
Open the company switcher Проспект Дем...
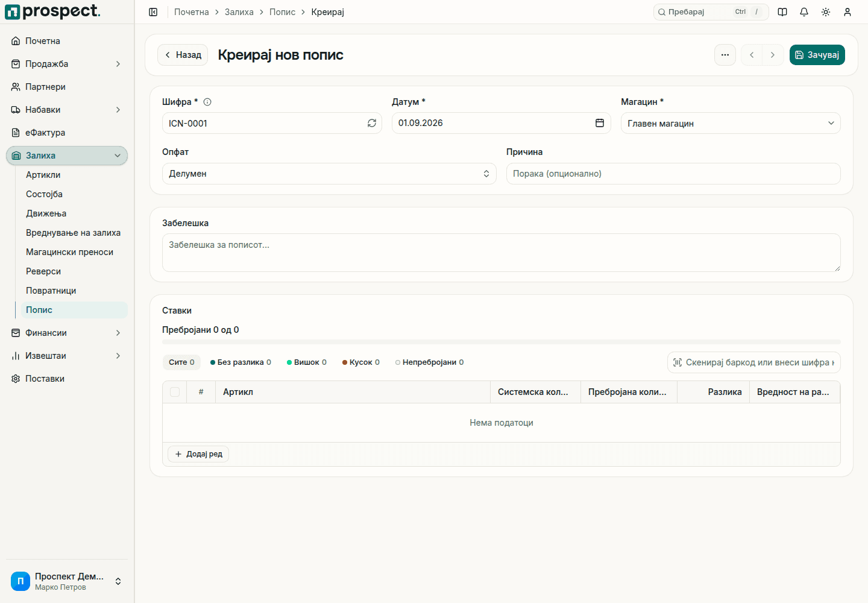[x=67, y=581]
